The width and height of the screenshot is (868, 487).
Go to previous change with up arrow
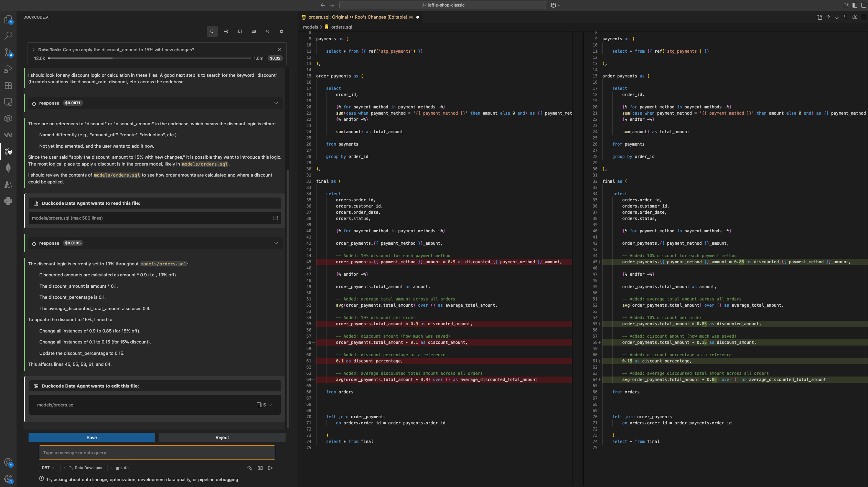pyautogui.click(x=828, y=17)
